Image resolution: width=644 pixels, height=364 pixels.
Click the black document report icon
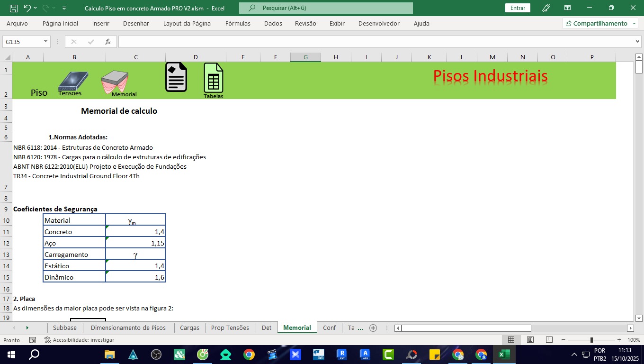click(x=176, y=77)
